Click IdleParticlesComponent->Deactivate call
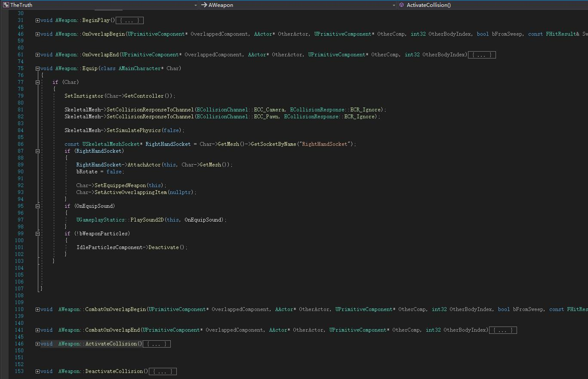This screenshot has height=379, width=588. [131, 247]
